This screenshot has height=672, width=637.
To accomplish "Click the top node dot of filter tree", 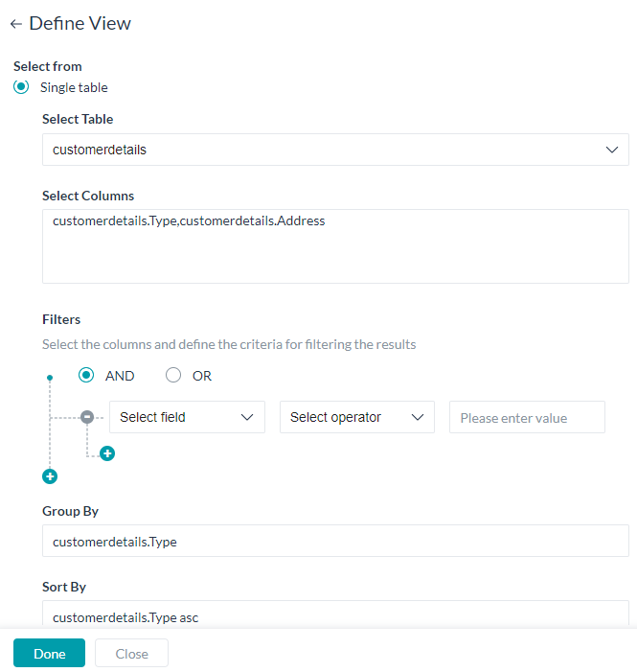I will click(x=50, y=378).
